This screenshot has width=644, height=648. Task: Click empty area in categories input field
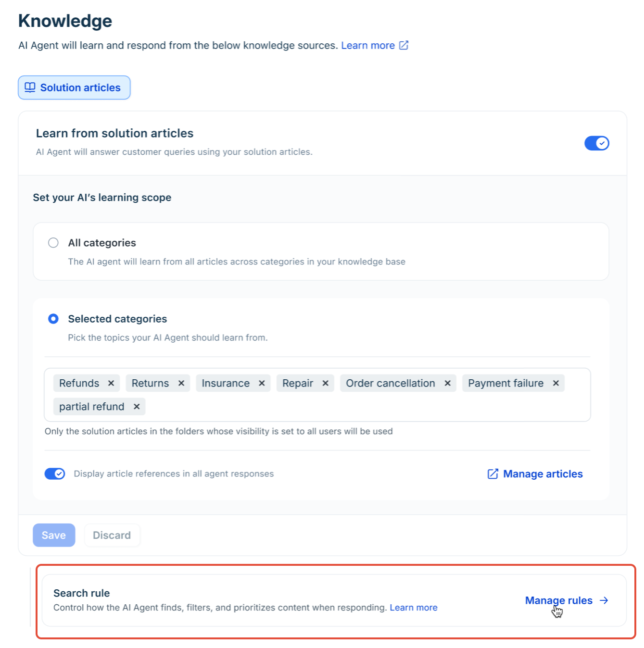point(366,407)
